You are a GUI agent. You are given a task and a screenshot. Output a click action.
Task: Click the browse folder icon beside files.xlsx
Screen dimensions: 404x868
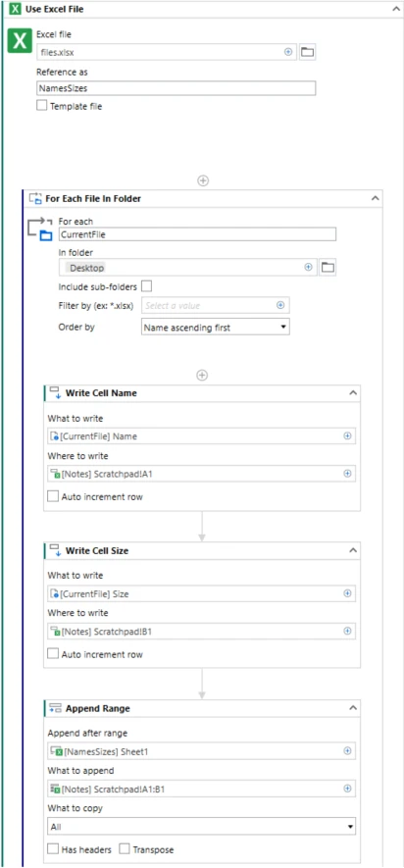(307, 52)
